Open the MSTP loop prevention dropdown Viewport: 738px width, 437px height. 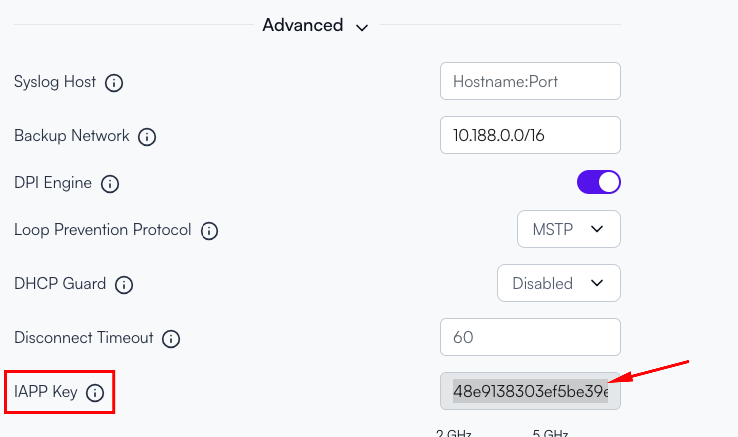coord(569,229)
